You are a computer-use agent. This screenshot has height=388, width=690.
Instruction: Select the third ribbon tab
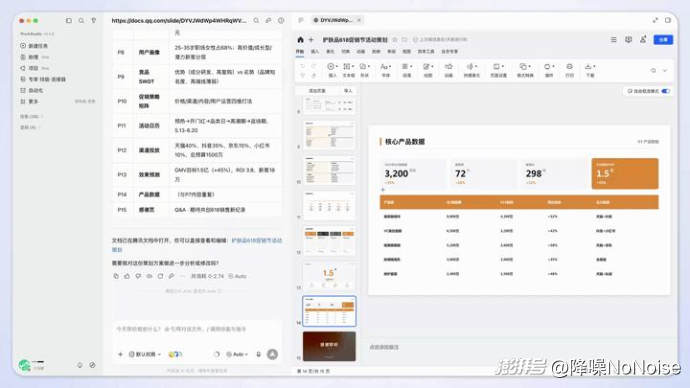click(330, 51)
